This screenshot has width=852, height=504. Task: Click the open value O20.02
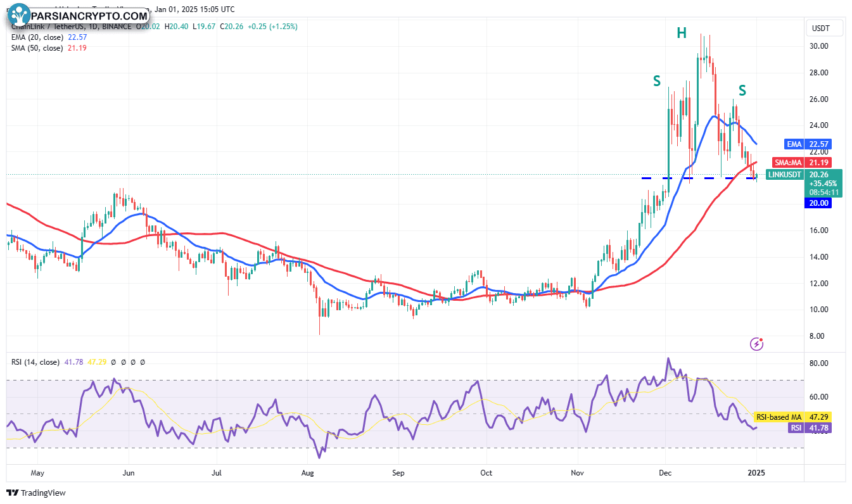click(x=147, y=27)
